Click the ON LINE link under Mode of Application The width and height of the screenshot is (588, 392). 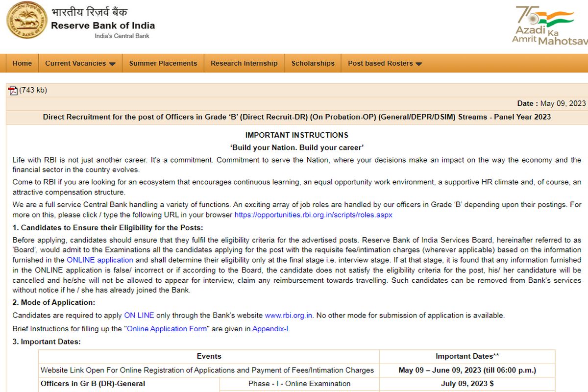click(x=139, y=316)
